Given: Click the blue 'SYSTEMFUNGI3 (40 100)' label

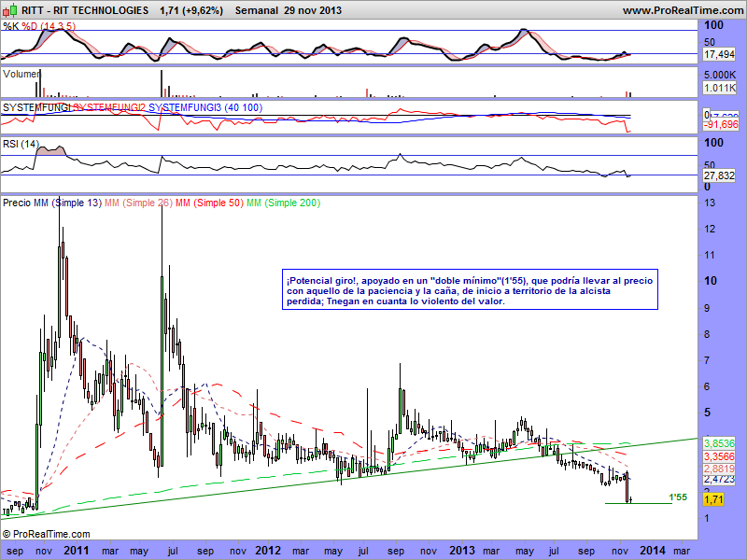Looking at the screenshot, I should coord(205,107).
